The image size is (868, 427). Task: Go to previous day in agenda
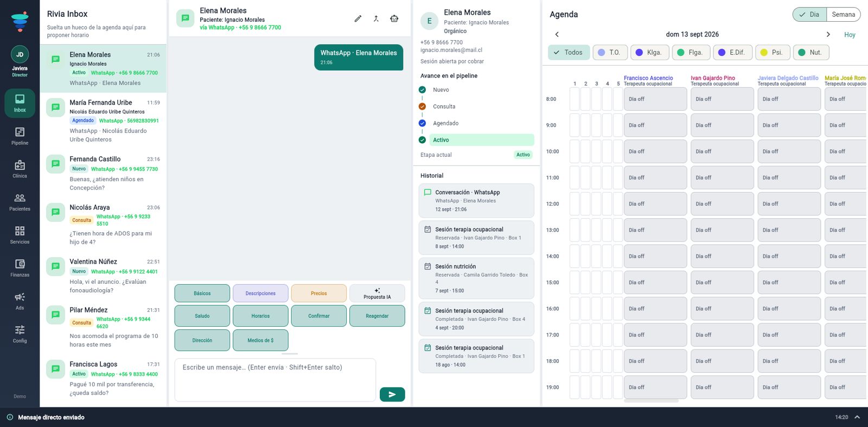[x=557, y=34]
